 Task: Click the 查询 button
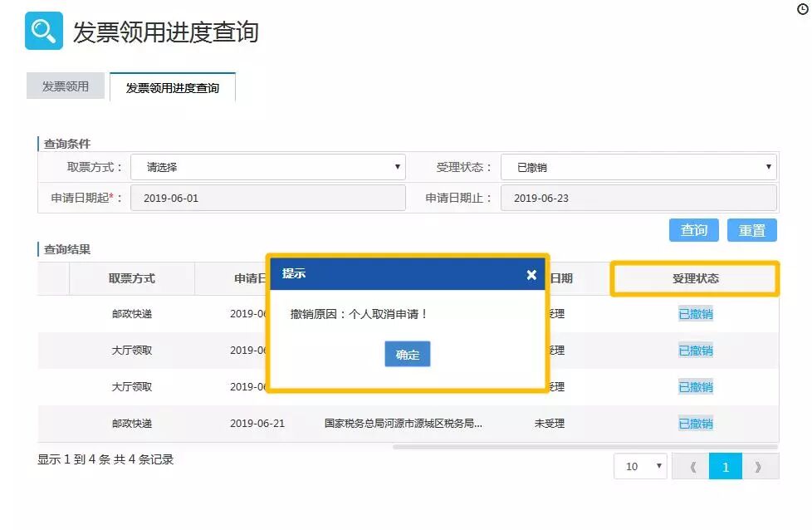tap(694, 230)
